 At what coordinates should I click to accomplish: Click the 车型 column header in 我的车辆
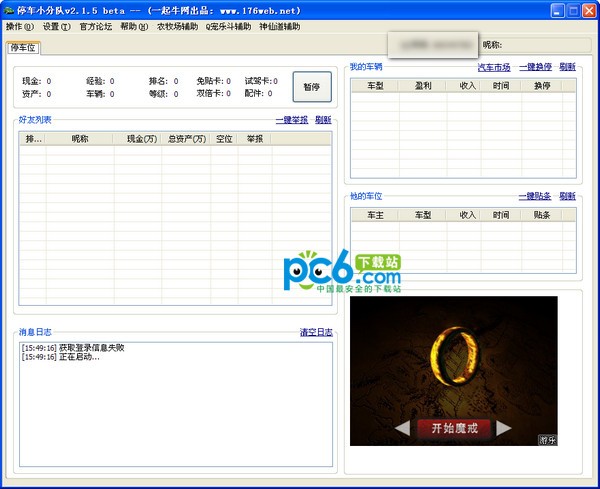[x=375, y=86]
